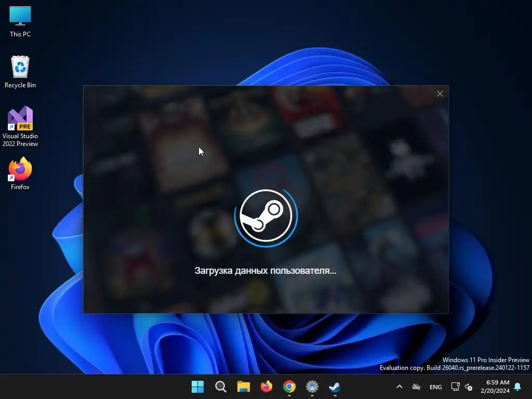Open clock and calendar at 6:59 AM
The height and width of the screenshot is (399, 532).
tap(495, 387)
